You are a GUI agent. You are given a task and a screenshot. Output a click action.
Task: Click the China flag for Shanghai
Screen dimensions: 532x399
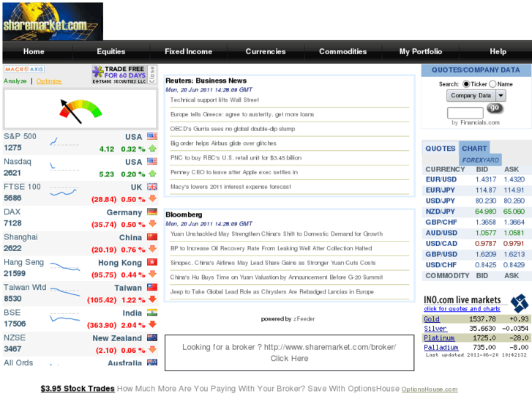152,236
